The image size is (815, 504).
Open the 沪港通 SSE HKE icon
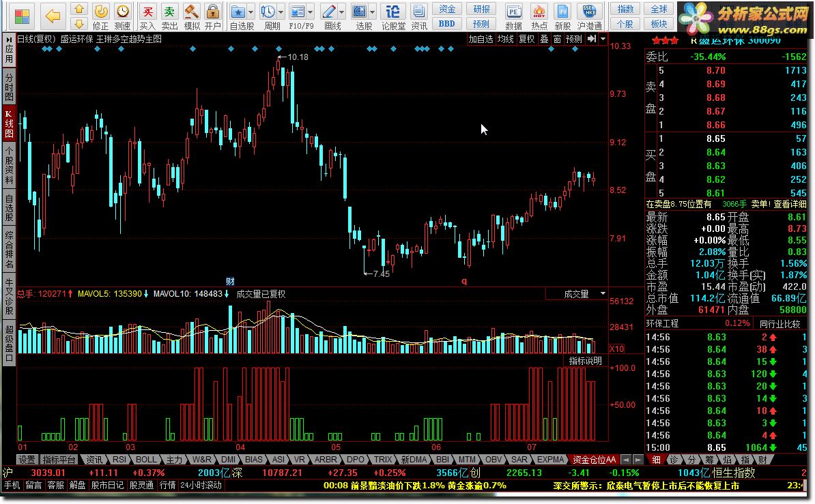pyautogui.click(x=590, y=12)
